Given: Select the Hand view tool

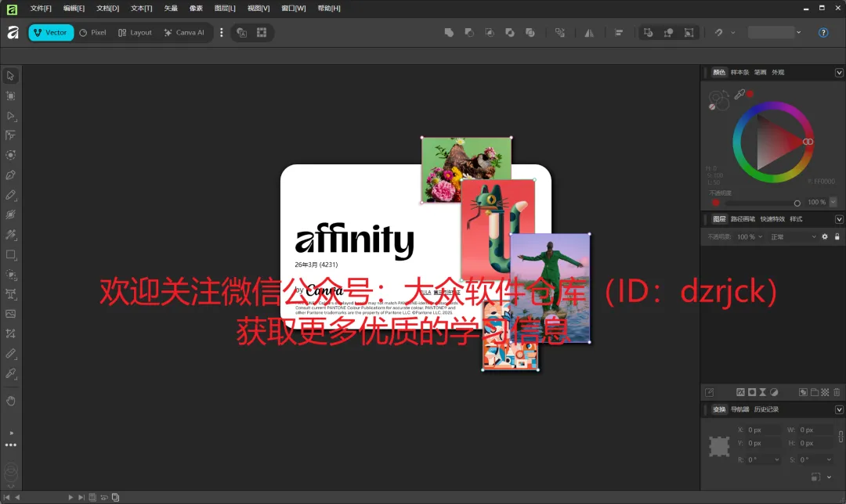Looking at the screenshot, I should coord(10,401).
